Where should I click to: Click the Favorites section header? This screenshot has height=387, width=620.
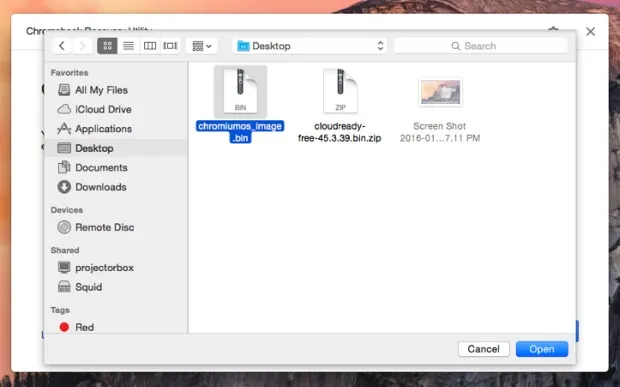(70, 73)
